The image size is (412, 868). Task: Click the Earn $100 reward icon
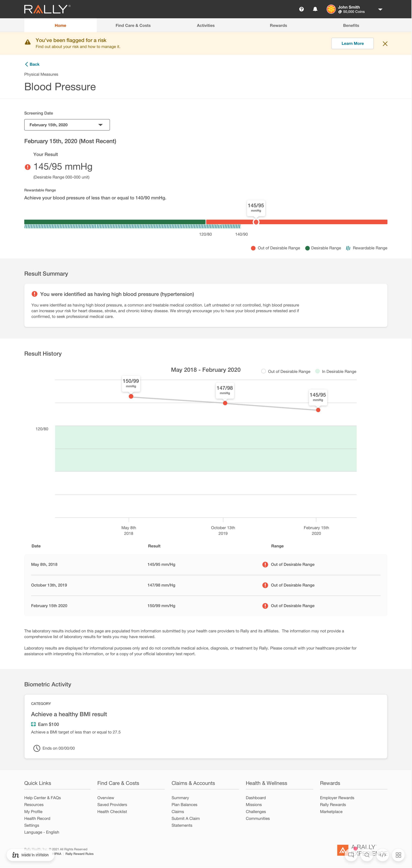33,724
